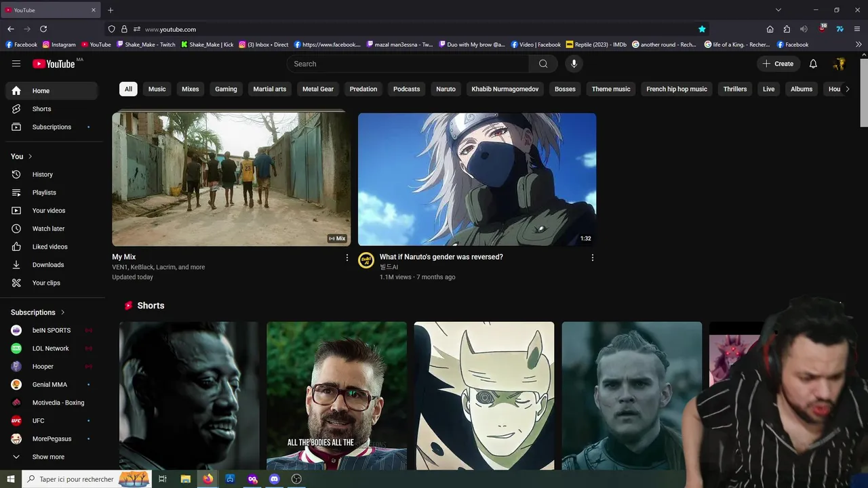This screenshot has width=868, height=488.
Task: Show next category chips with arrow
Action: coord(847,89)
